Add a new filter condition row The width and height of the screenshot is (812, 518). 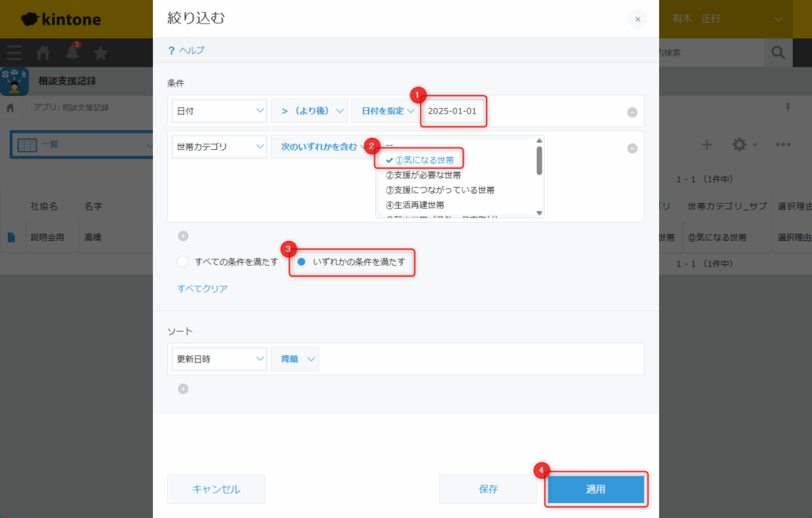183,236
